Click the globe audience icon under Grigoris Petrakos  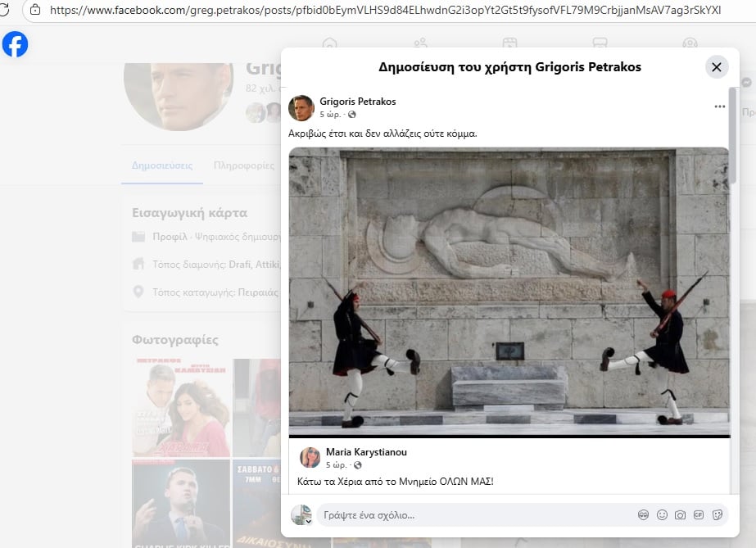(352, 114)
